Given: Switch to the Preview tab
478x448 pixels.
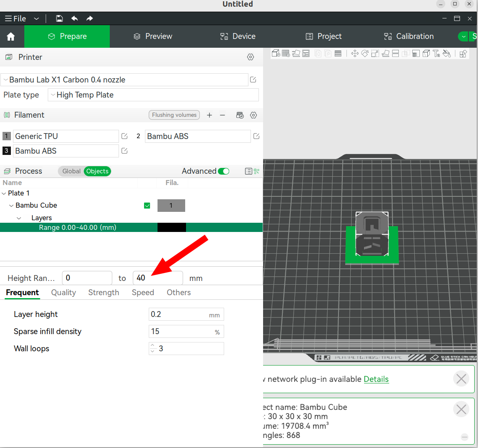Looking at the screenshot, I should (153, 36).
